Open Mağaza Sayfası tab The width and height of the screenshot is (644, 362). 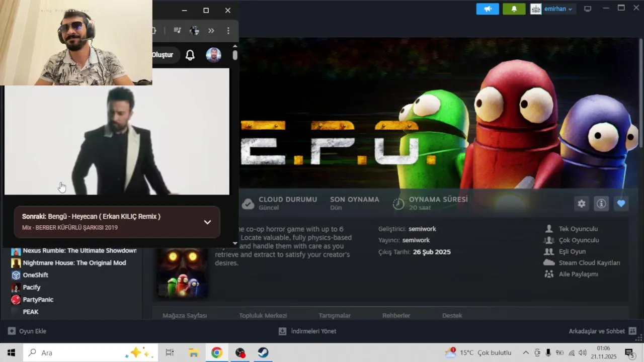(185, 316)
